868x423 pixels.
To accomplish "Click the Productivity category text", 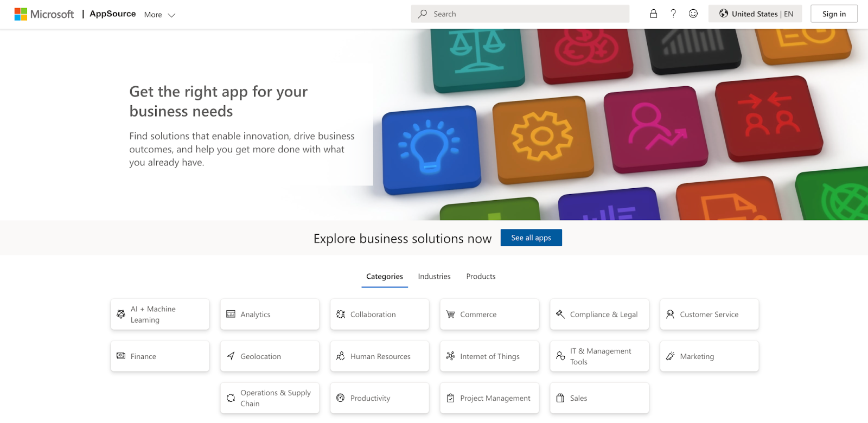I will [x=370, y=398].
